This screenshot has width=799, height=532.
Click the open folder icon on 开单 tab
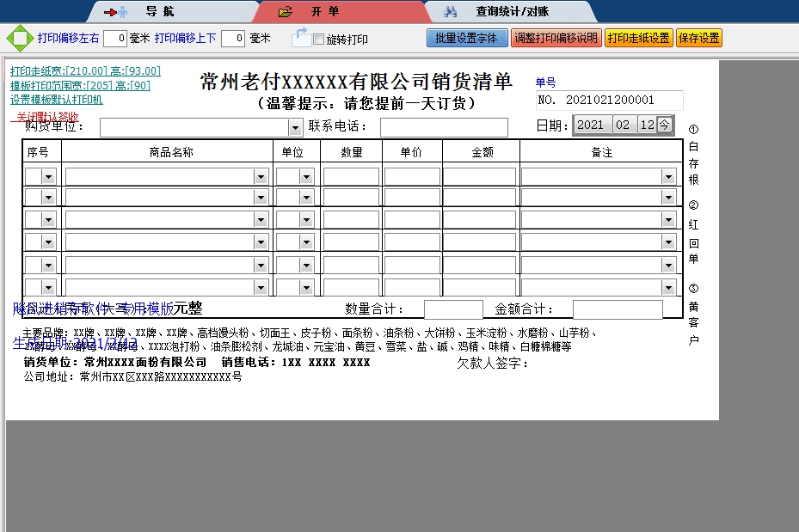(286, 12)
